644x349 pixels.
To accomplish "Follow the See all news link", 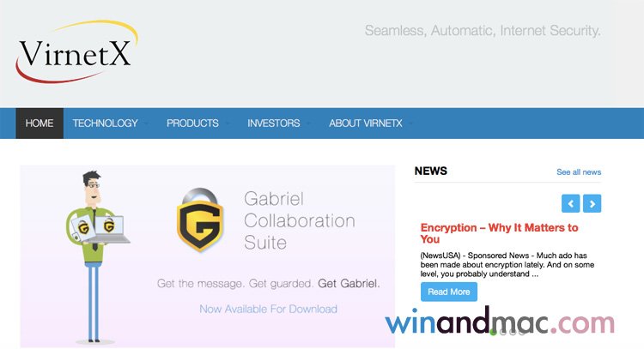I will (x=579, y=172).
